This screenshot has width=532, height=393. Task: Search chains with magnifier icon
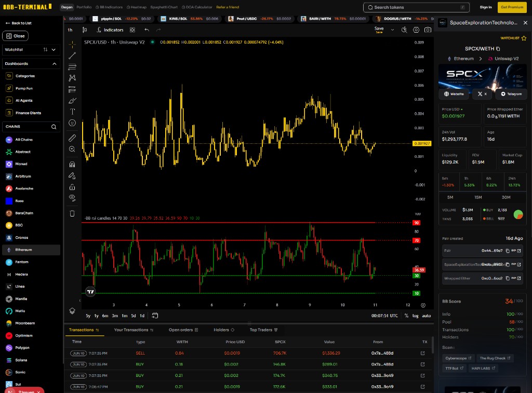(54, 127)
